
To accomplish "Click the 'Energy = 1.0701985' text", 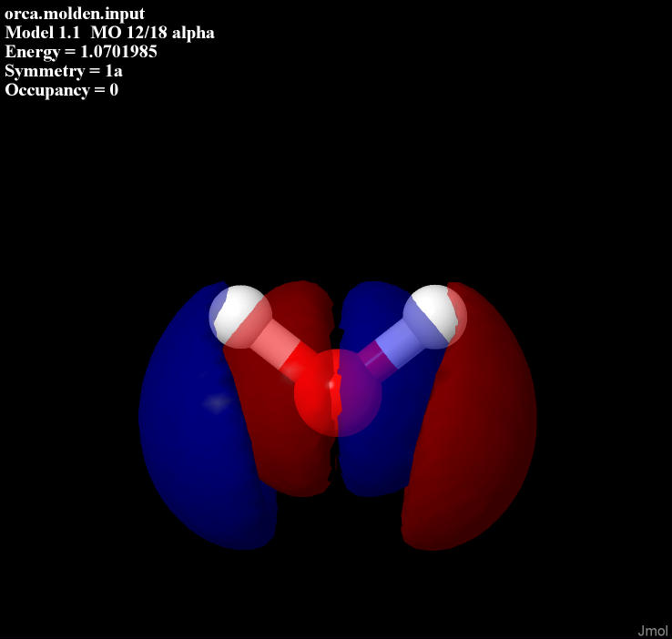I will (80, 52).
